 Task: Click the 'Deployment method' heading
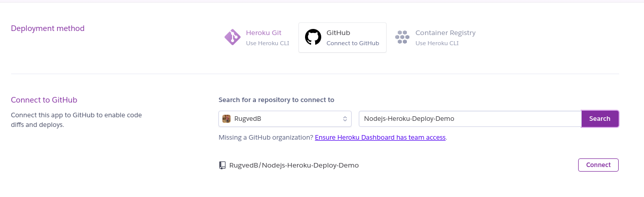coord(48,28)
